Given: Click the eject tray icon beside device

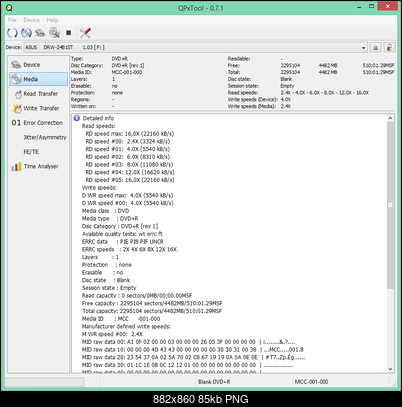Looking at the screenshot, I should click(375, 47).
